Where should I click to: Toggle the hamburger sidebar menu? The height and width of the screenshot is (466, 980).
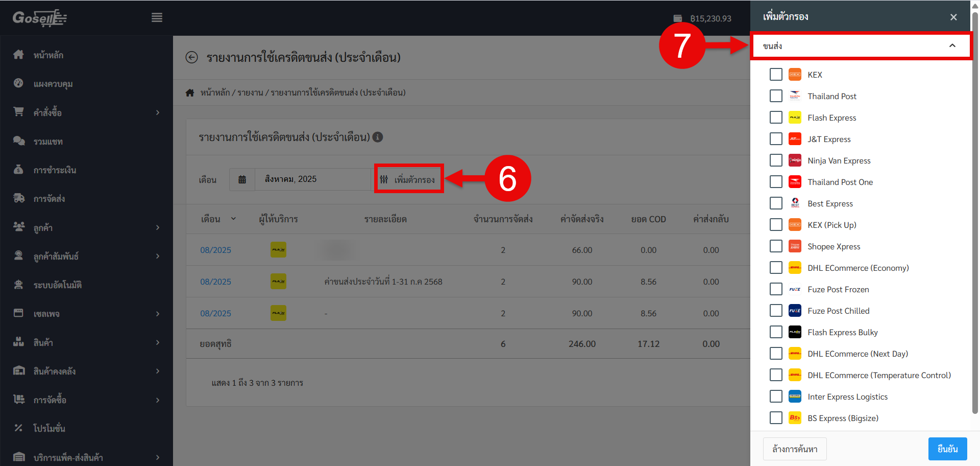click(x=157, y=18)
